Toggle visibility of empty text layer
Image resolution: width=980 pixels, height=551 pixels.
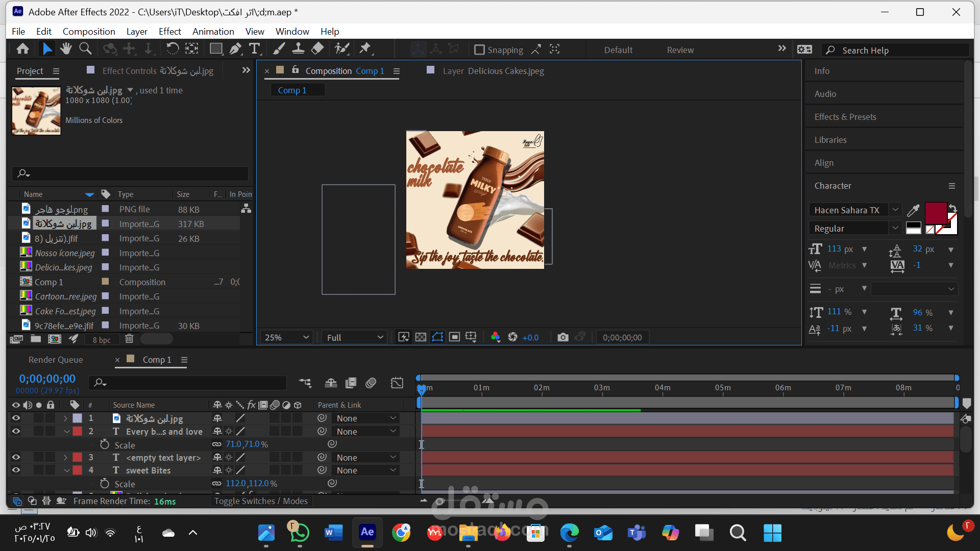16,458
